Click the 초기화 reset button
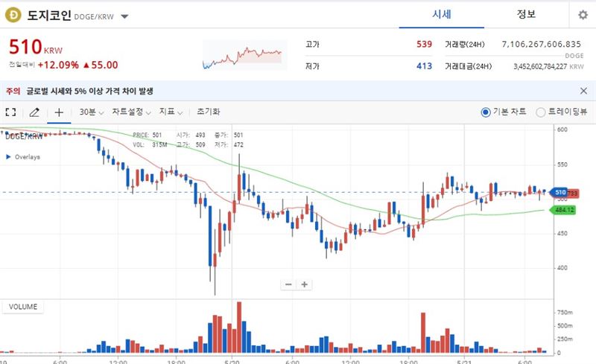 (x=209, y=112)
